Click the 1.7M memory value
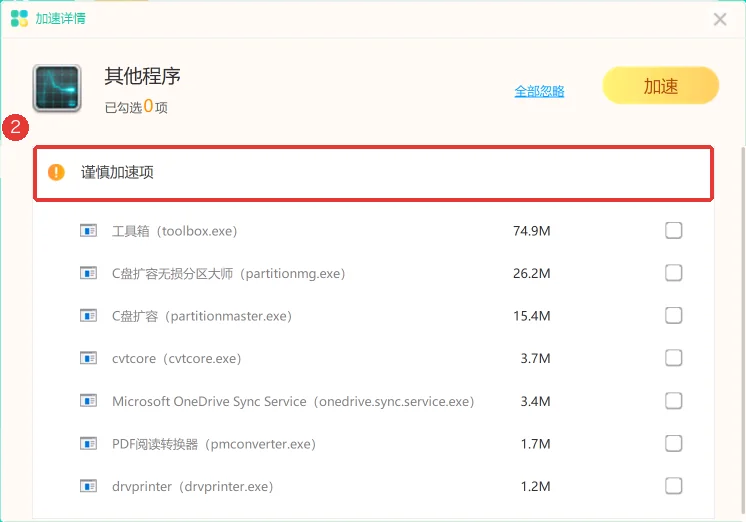This screenshot has width=746, height=522. pyautogui.click(x=535, y=444)
